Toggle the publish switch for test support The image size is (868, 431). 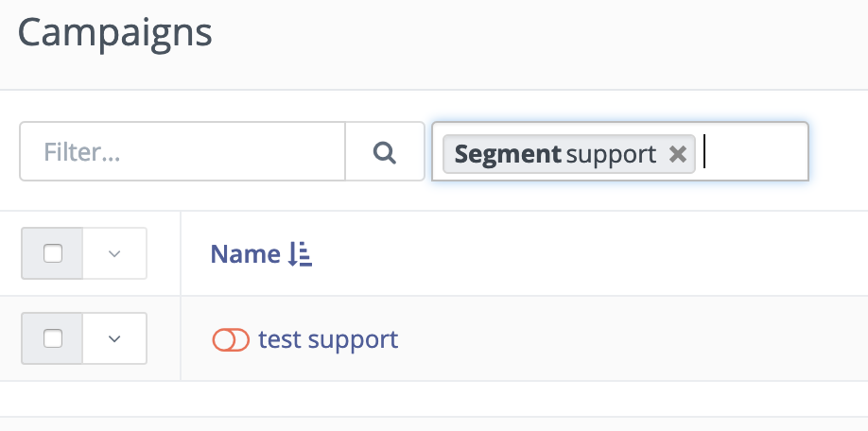(x=231, y=339)
